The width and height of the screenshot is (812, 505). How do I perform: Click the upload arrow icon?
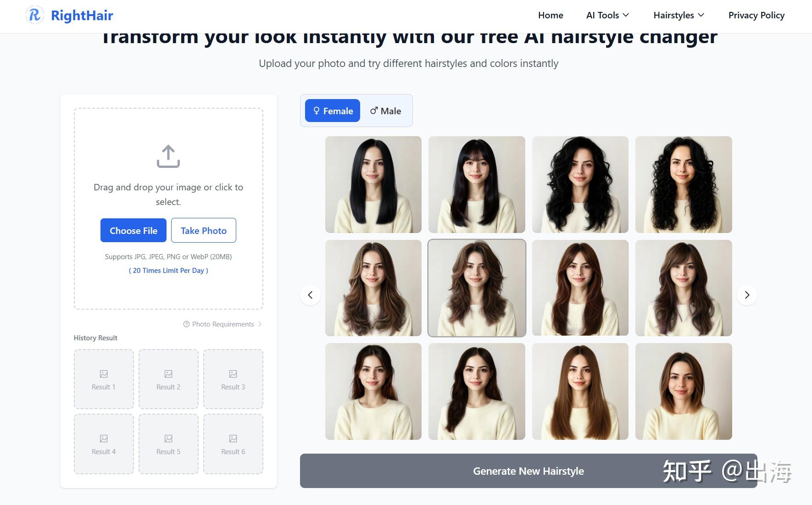(168, 156)
